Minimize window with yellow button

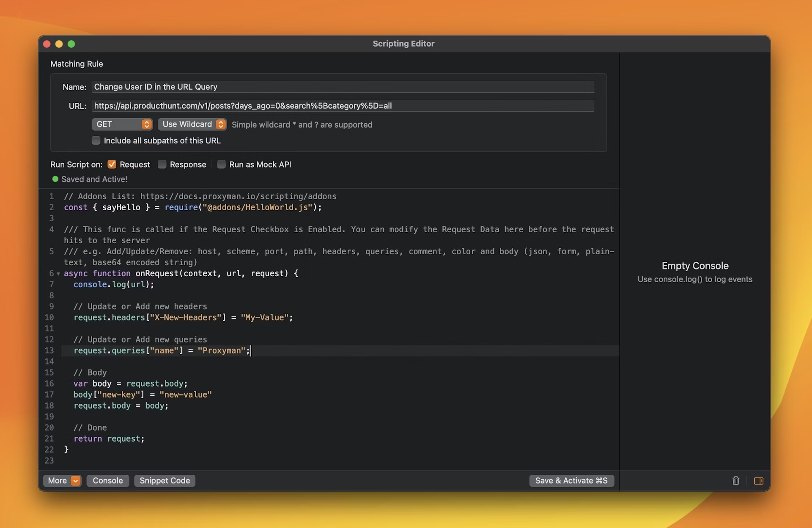tap(59, 44)
